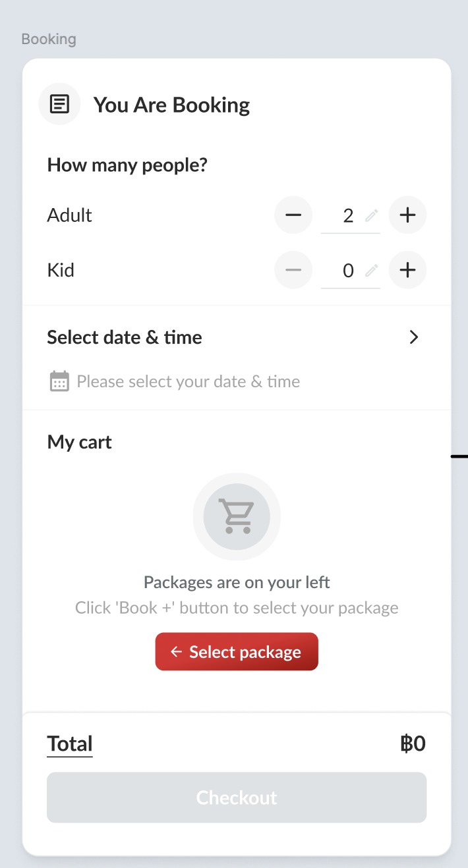Click the pencil edit icon for Adult

[372, 215]
